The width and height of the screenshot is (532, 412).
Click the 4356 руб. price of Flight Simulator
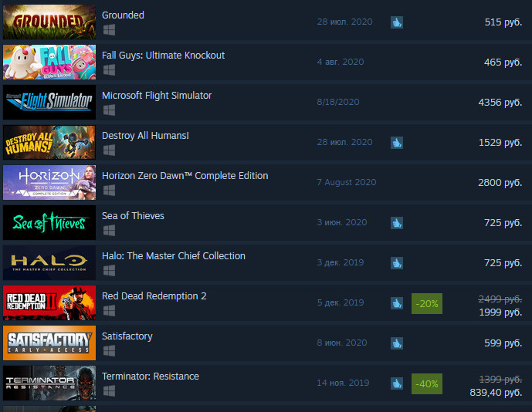pos(500,103)
